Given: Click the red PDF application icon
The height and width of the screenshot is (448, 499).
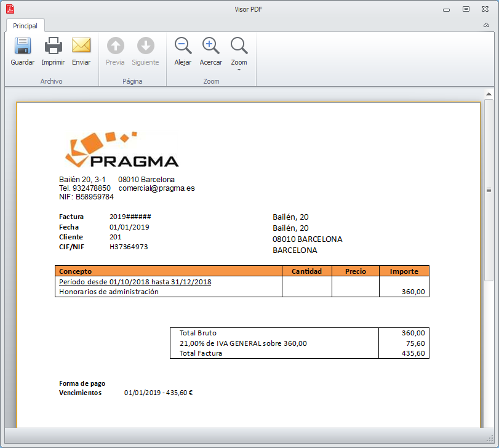Looking at the screenshot, I should pyautogui.click(x=10, y=9).
